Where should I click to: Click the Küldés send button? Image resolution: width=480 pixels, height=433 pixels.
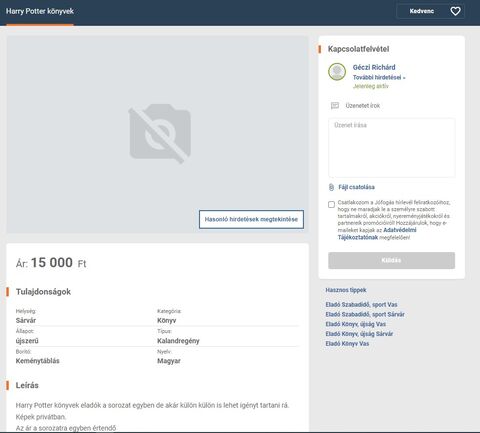(x=392, y=260)
